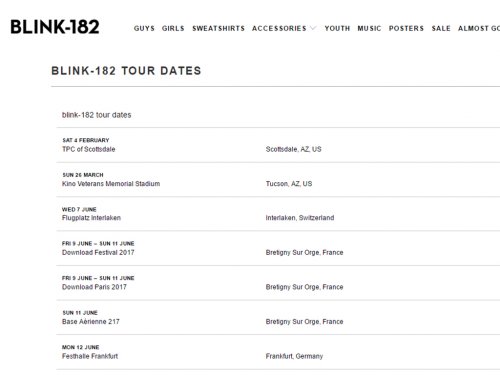Open the Festhalle Frankfurt tour date
This screenshot has width=500, height=375.
[90, 356]
